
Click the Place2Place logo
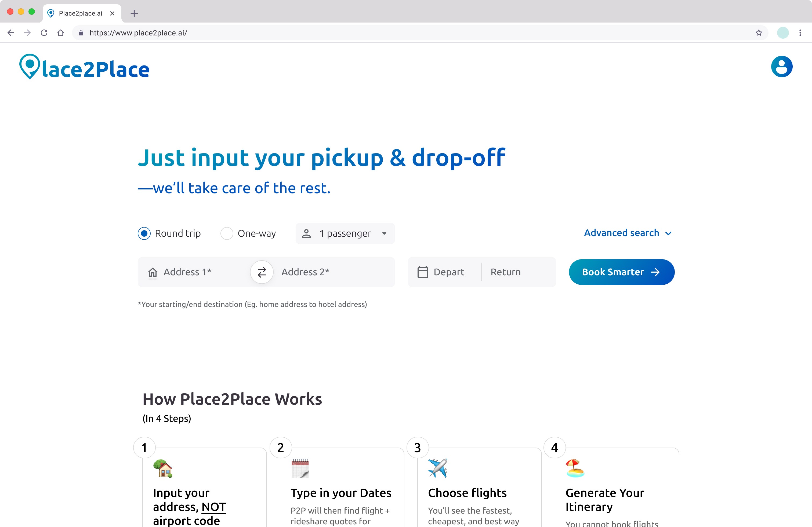coord(85,67)
